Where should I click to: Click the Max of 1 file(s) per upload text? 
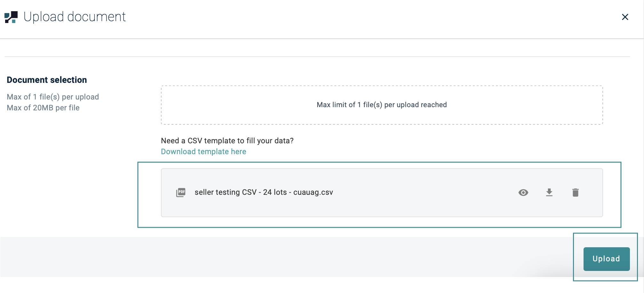pyautogui.click(x=53, y=97)
